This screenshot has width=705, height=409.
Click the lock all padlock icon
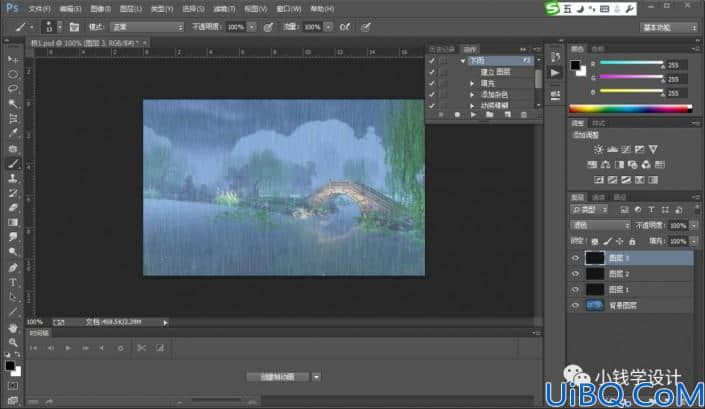tap(632, 241)
